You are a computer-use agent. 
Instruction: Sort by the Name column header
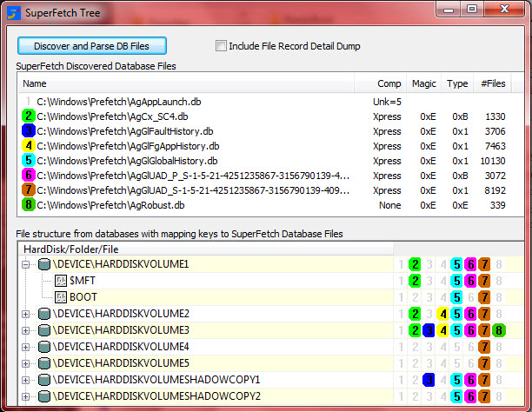(x=186, y=83)
